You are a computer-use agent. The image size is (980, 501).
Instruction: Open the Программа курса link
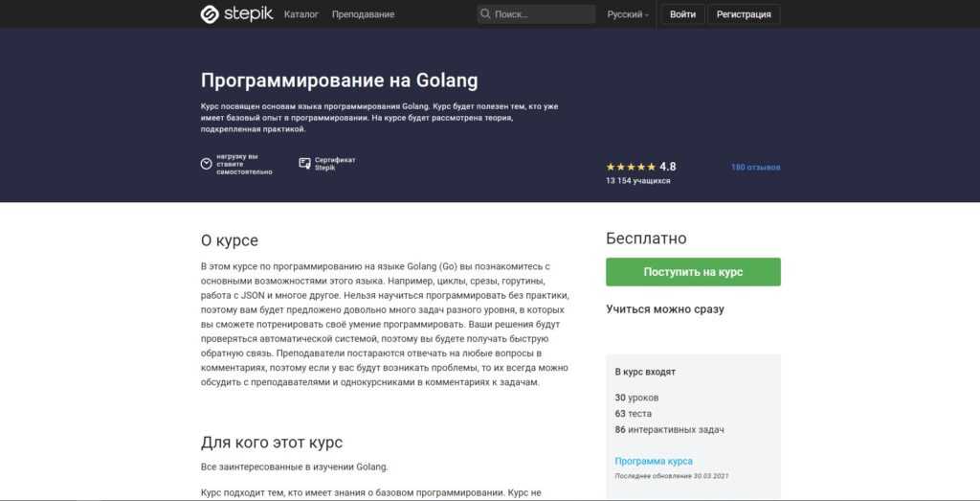tap(654, 461)
